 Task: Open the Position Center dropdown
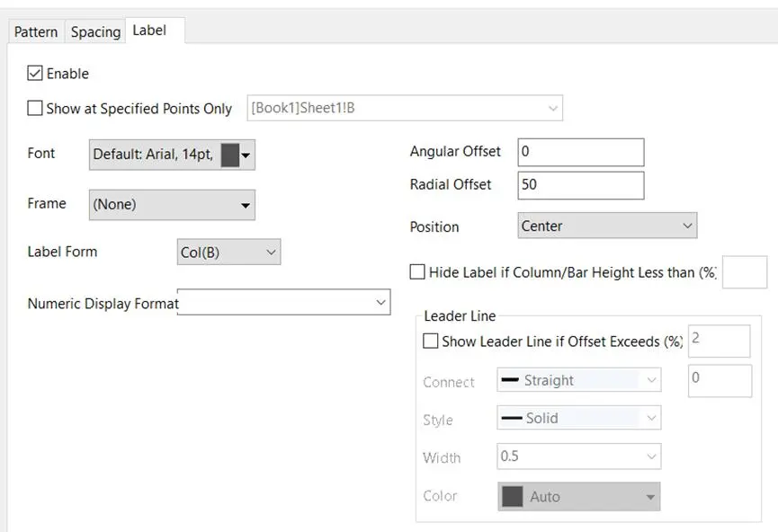point(607,226)
